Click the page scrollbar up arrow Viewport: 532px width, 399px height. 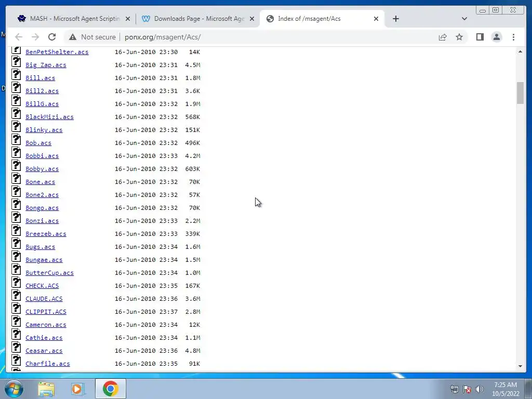tap(520, 51)
